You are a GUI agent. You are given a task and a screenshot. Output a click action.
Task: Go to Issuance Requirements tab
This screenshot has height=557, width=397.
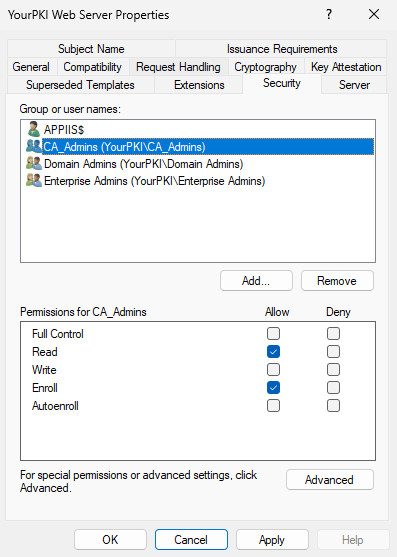pos(282,49)
